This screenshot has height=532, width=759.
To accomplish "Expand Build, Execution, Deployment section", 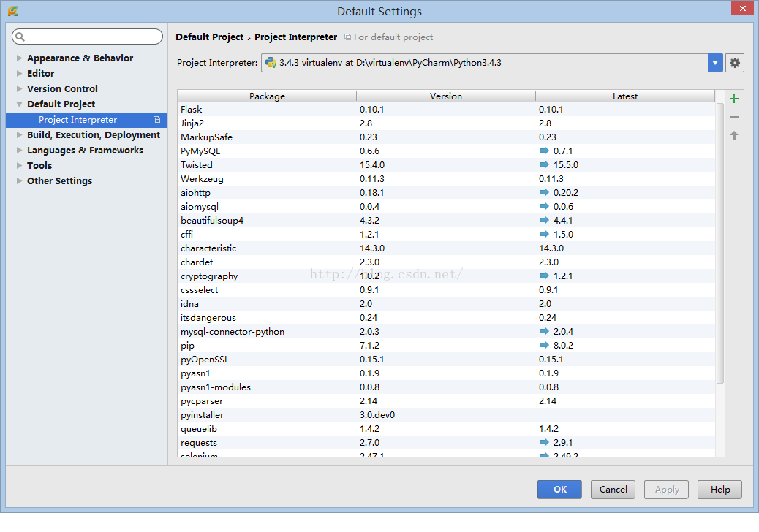I will (19, 135).
